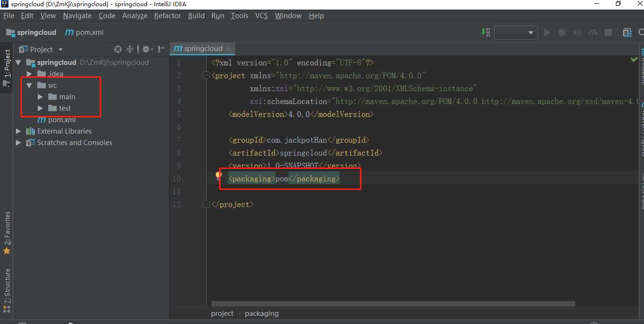Click the editor horizontal scrollbar
This screenshot has width=644, height=324.
[393, 303]
